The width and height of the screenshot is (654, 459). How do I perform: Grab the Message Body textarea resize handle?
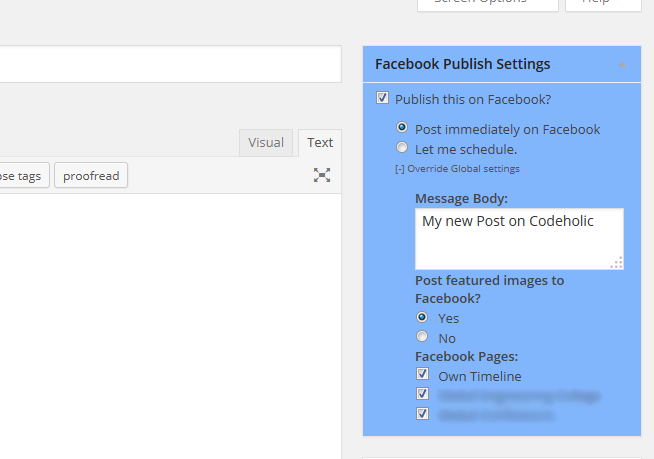pyautogui.click(x=617, y=263)
